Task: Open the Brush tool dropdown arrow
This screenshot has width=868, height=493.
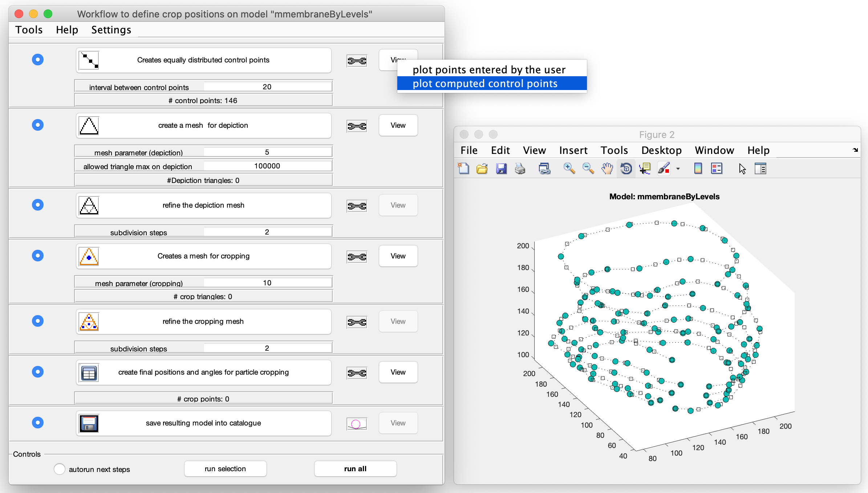Action: 678,169
